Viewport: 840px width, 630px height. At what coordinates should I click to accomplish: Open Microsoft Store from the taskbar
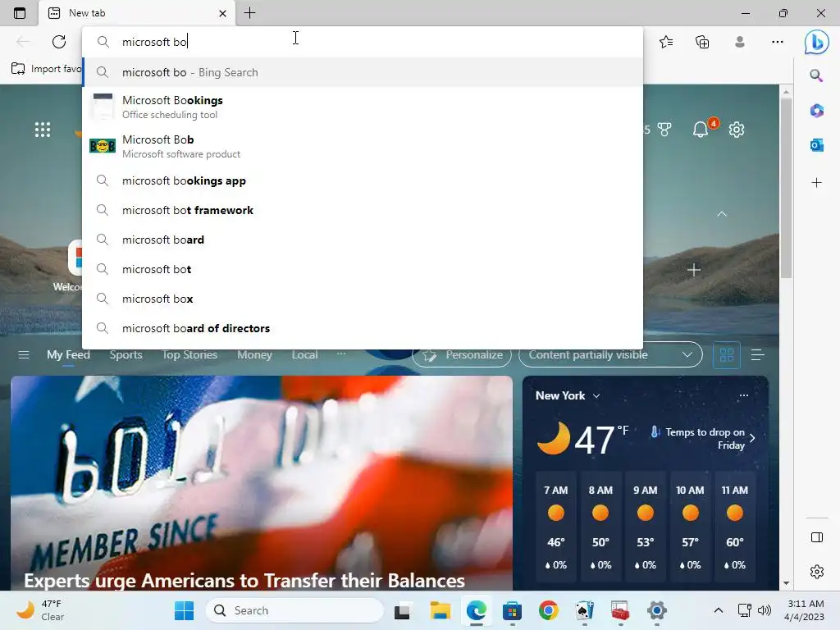point(512,610)
